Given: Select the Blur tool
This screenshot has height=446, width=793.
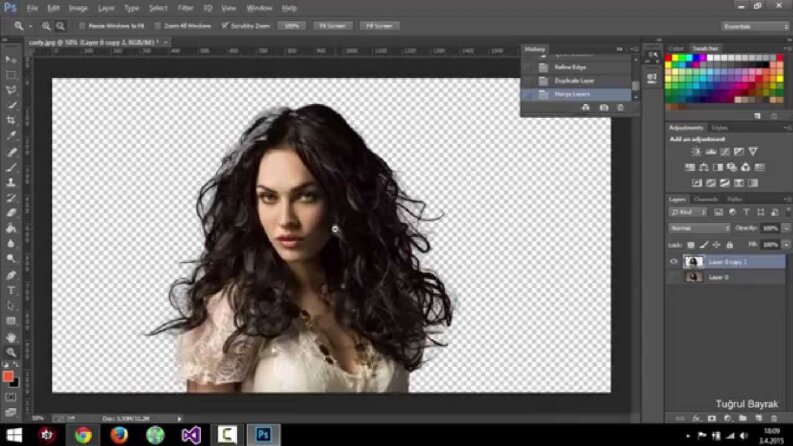Looking at the screenshot, I should 11,244.
